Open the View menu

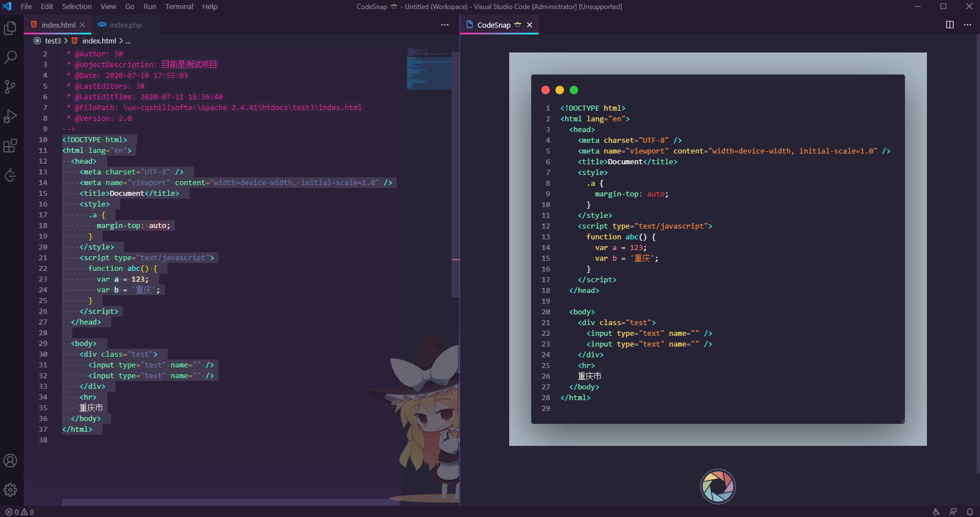click(x=108, y=6)
